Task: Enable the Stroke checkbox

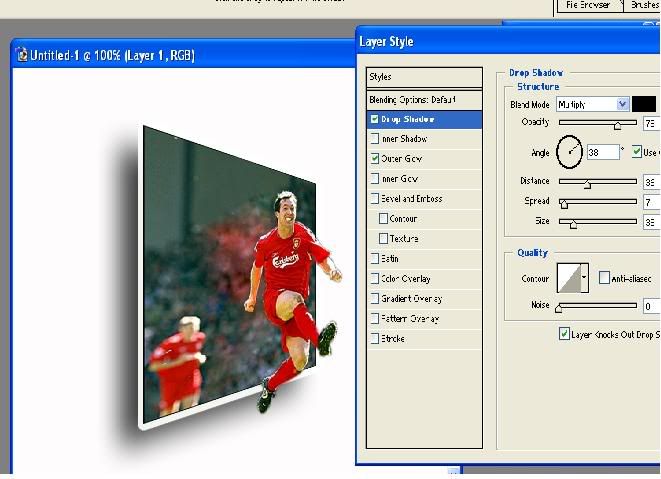Action: pos(374,338)
